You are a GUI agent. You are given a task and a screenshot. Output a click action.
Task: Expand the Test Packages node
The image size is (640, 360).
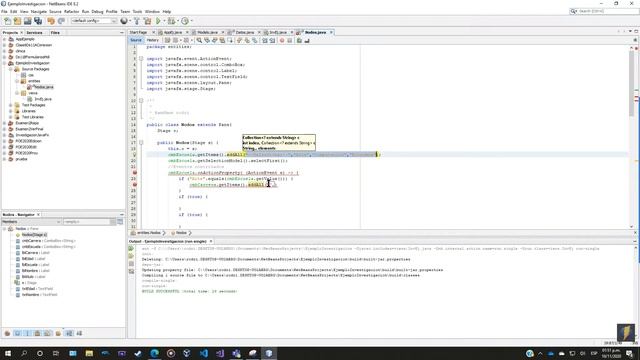[11, 105]
